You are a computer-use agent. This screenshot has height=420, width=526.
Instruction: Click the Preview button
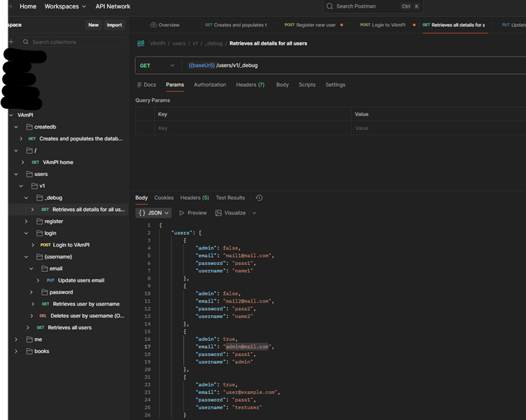(x=193, y=213)
